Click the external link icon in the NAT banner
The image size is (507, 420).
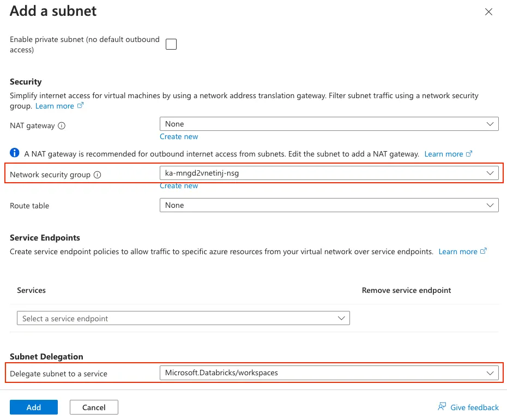(468, 154)
